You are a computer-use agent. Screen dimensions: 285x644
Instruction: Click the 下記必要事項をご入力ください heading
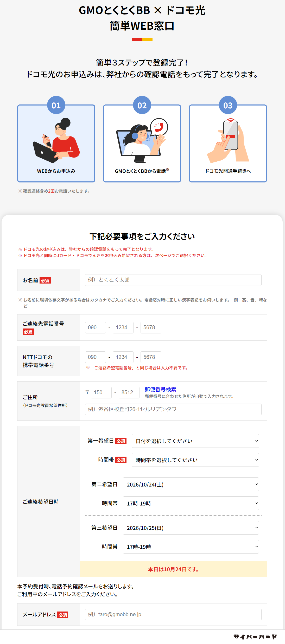coord(142,236)
